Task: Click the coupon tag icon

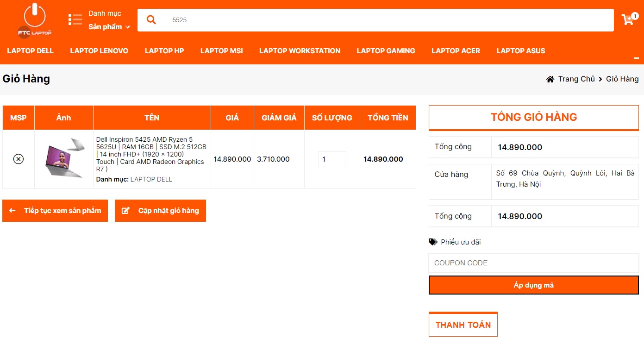Action: (433, 242)
